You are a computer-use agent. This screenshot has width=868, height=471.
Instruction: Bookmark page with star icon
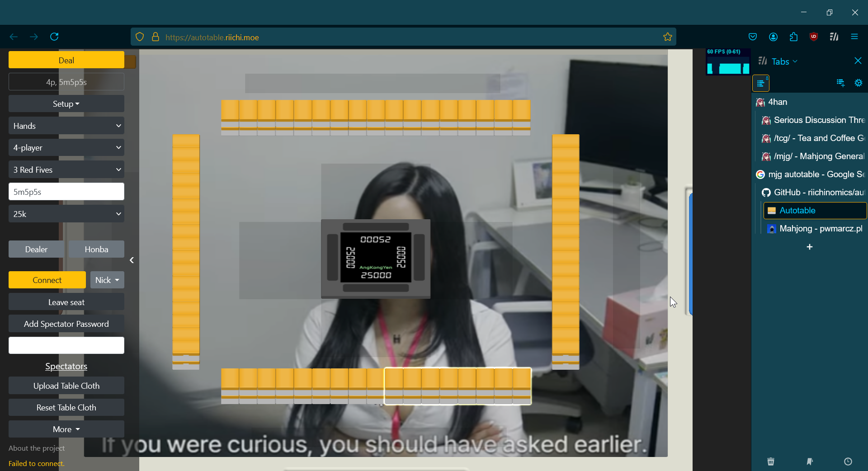point(667,37)
